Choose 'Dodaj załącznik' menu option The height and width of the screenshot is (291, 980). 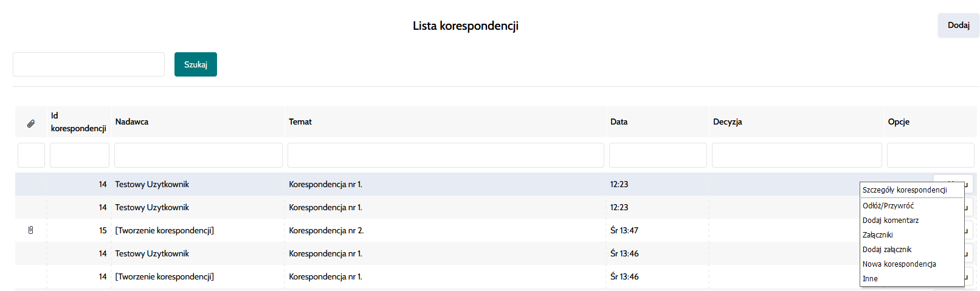[x=887, y=250]
